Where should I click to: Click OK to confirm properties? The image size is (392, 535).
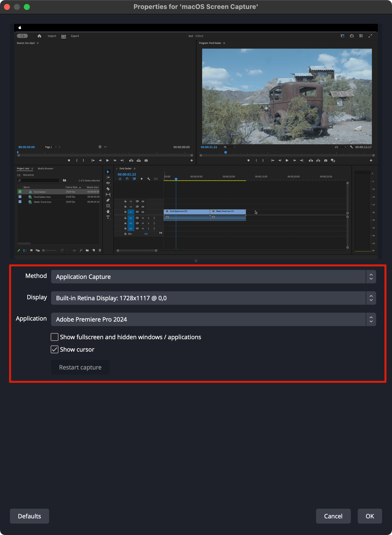(x=370, y=516)
